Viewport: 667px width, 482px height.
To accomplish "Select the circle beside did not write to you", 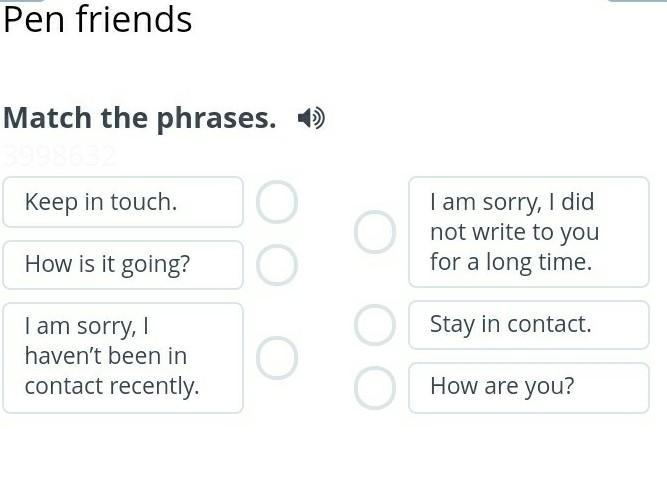I will click(375, 232).
